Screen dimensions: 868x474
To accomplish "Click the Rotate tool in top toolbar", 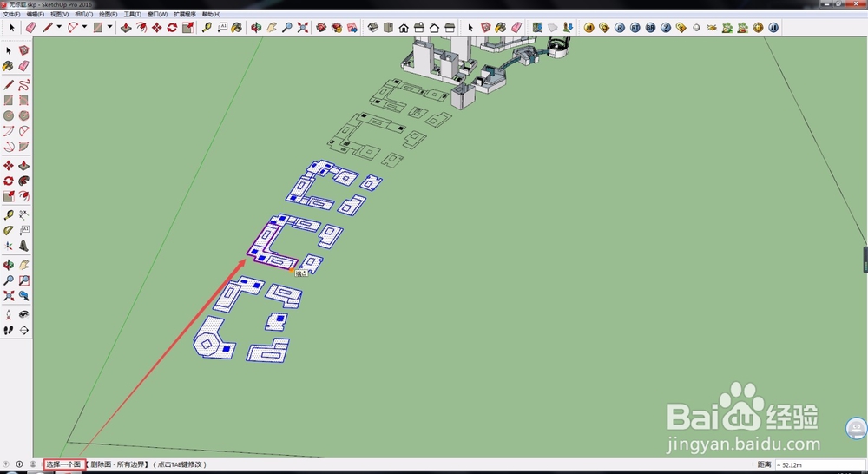I will (x=172, y=27).
